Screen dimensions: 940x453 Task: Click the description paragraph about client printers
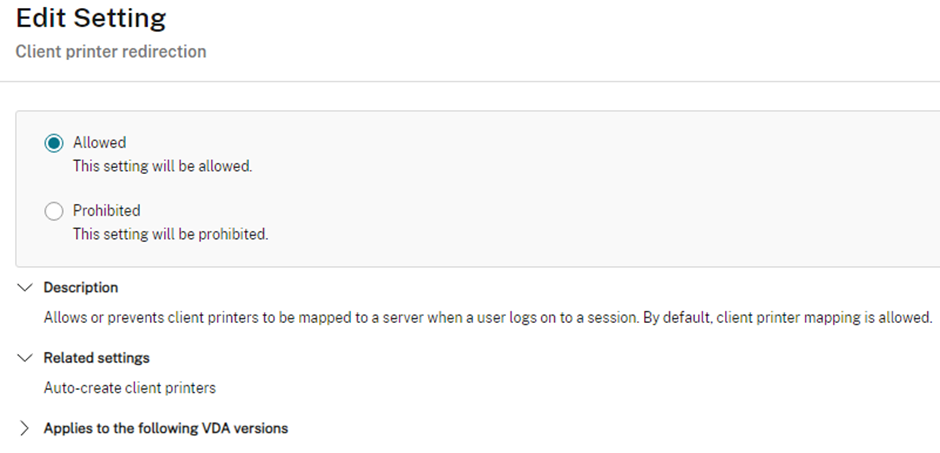click(488, 318)
